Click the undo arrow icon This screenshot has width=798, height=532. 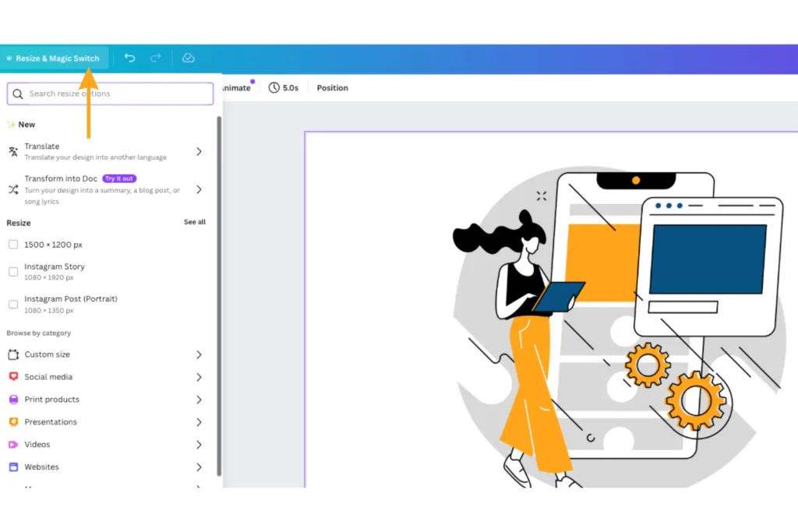pos(130,58)
